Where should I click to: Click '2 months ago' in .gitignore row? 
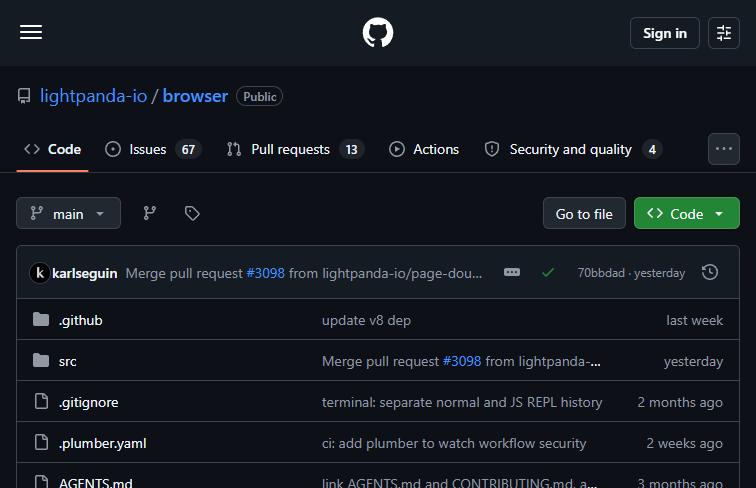[x=680, y=402]
